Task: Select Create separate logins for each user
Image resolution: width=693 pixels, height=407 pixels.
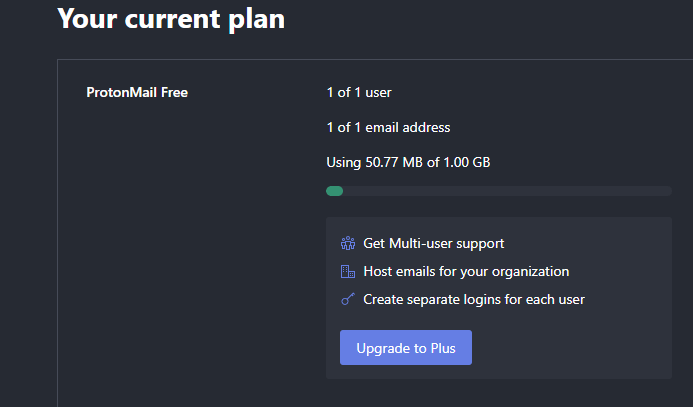Action: 474,300
